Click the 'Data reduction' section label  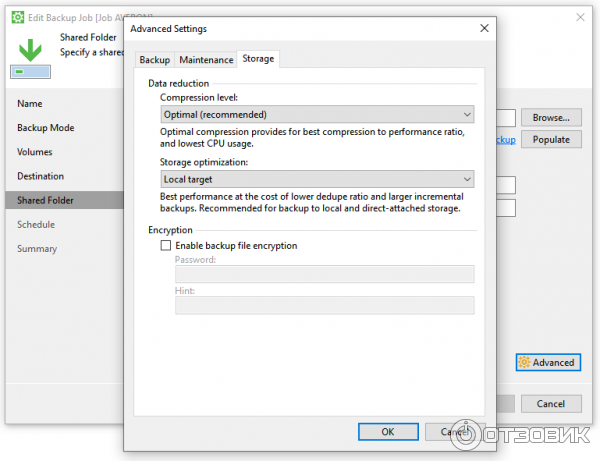pyautogui.click(x=178, y=83)
